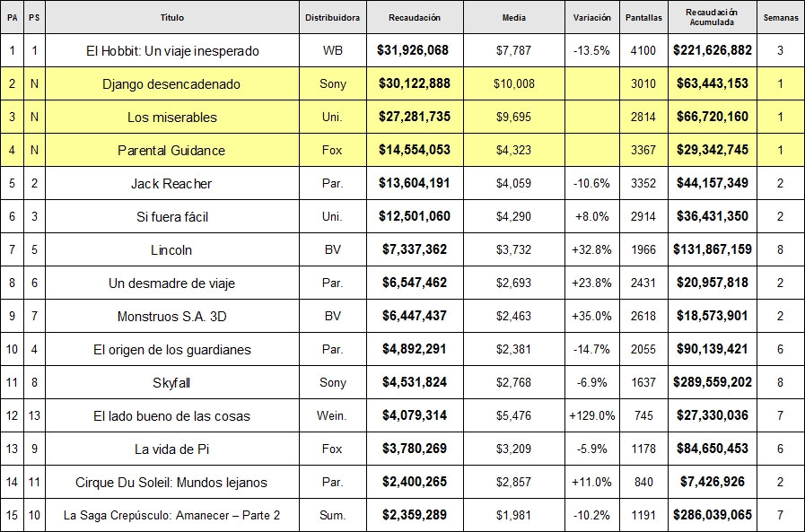Image resolution: width=805 pixels, height=532 pixels.
Task: Select the Parental Guidance title cell
Action: 172,150
